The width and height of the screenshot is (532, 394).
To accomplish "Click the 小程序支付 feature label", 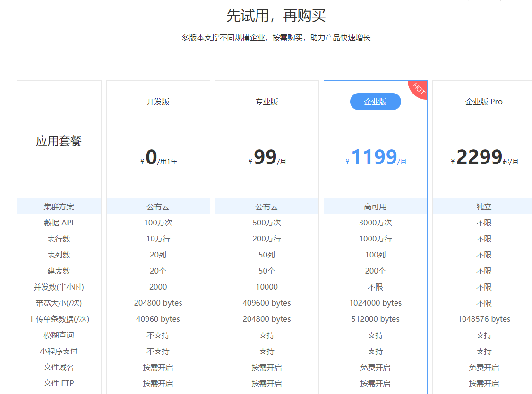I will (59, 351).
